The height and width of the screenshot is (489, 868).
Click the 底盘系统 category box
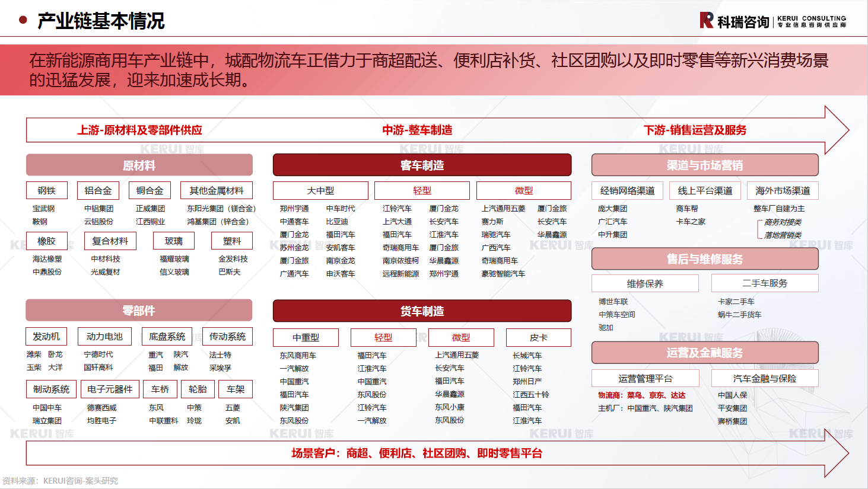[x=167, y=336]
